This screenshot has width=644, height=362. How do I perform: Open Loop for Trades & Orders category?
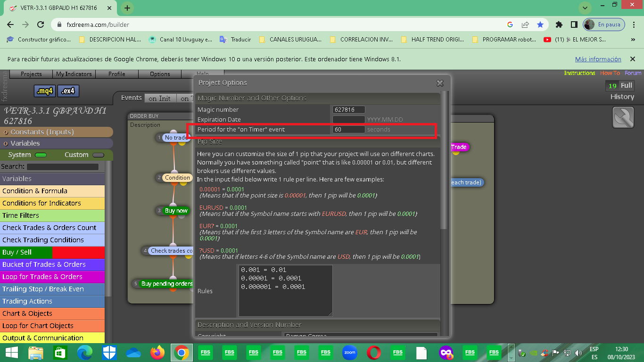(52, 277)
